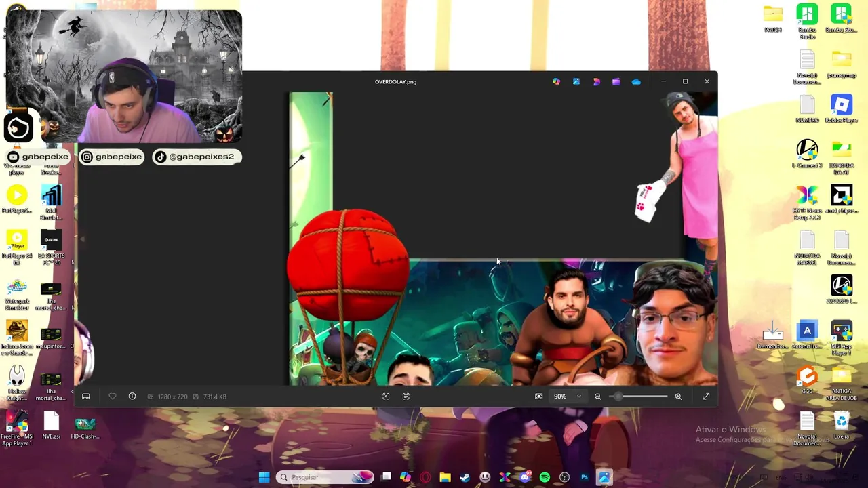The height and width of the screenshot is (488, 868).
Task: Open Discord from the taskbar
Action: click(x=525, y=477)
